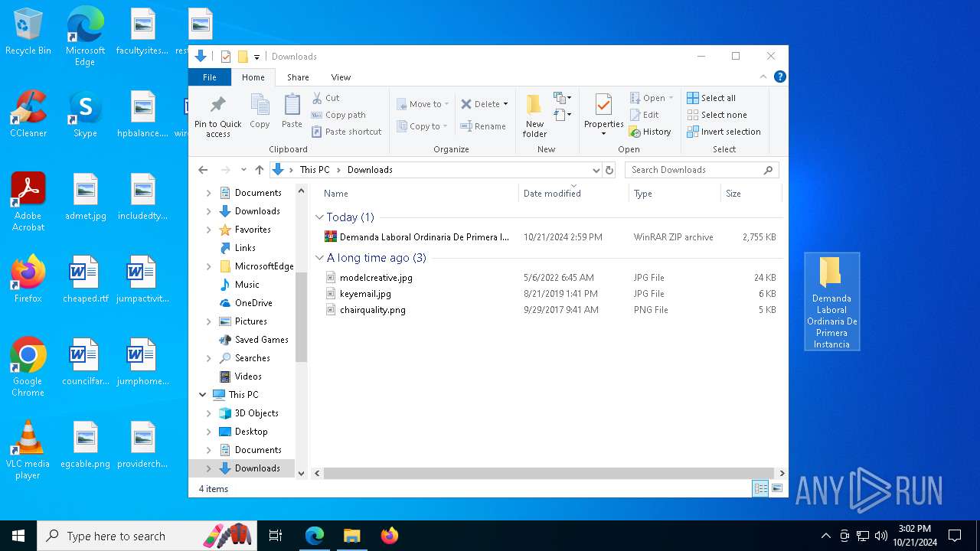Open address bar history dropdown
The height and width of the screenshot is (551, 980).
pyautogui.click(x=596, y=170)
